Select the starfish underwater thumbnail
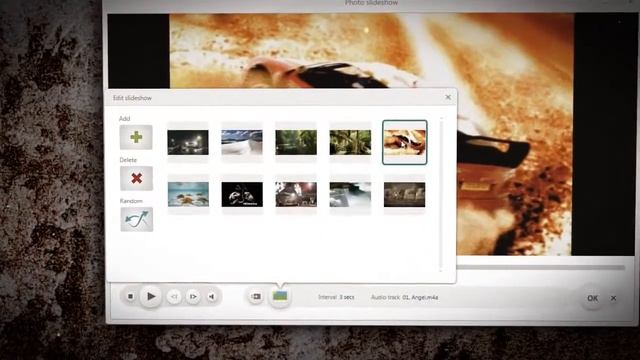 188,194
